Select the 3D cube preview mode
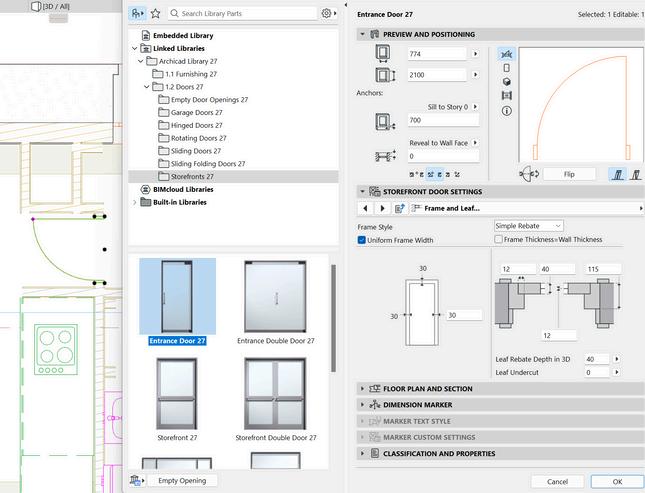Screen dimensions: 645x493 [x=506, y=81]
